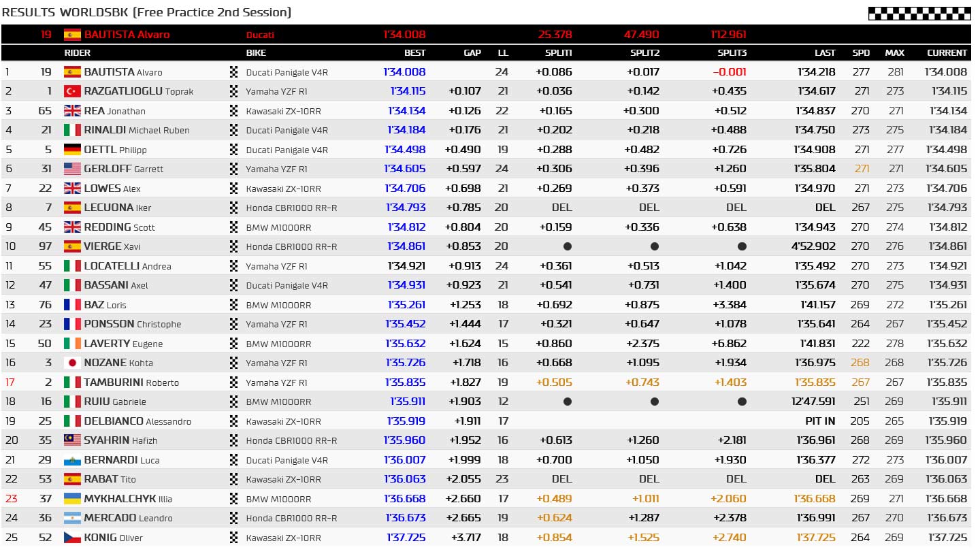Select the Japanese flag next to NOZANE

pos(72,363)
